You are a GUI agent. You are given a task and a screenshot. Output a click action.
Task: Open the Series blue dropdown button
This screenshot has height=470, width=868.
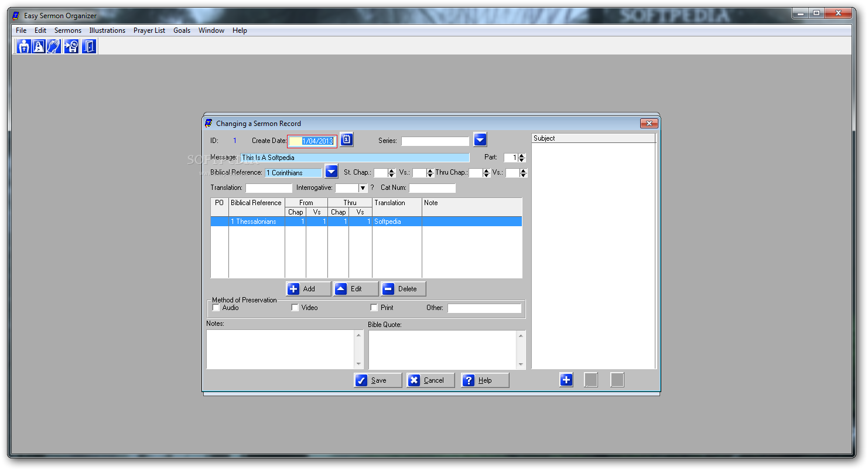[480, 139]
